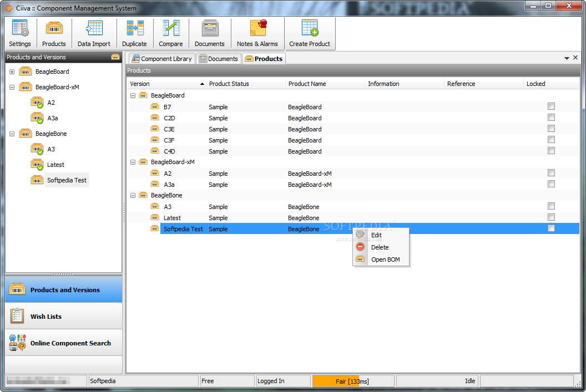586x392 pixels.
Task: Open Documents from the toolbar
Action: tap(210, 28)
